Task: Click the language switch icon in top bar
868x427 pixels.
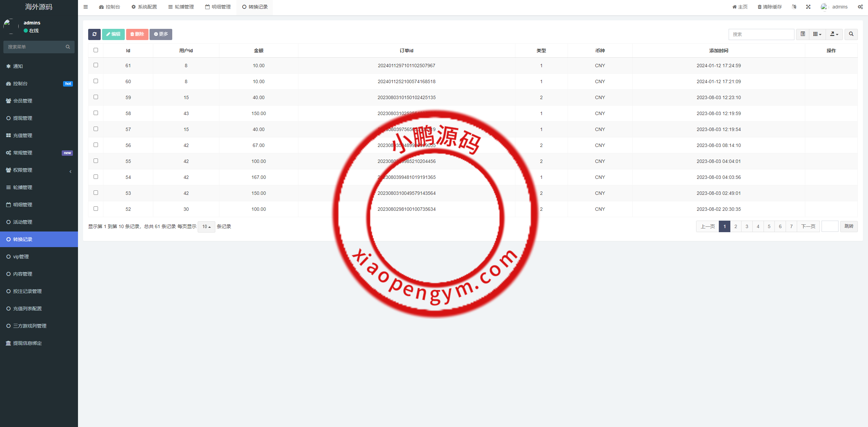Action: point(794,7)
